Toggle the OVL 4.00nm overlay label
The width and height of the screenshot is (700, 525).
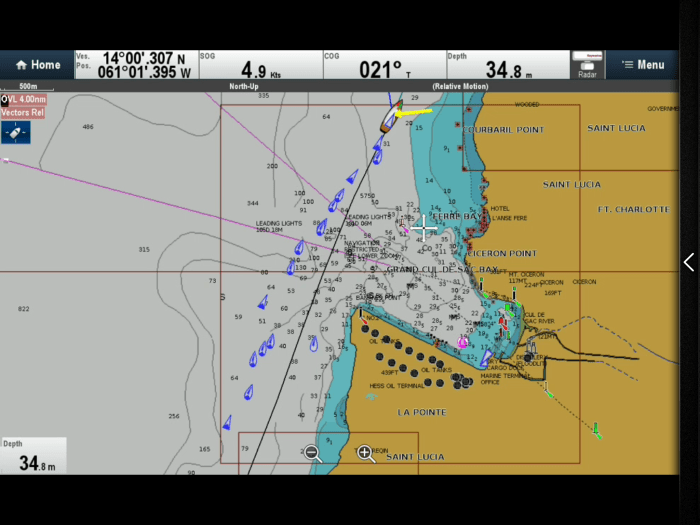pos(22,99)
